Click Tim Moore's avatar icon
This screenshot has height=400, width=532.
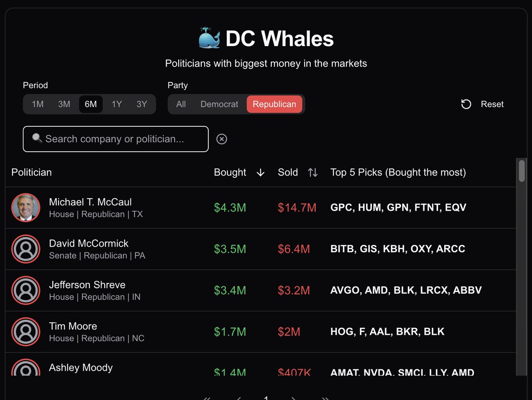coord(26,332)
